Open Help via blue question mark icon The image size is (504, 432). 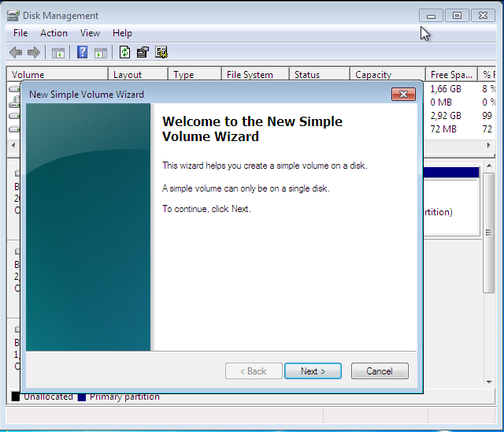pos(82,53)
